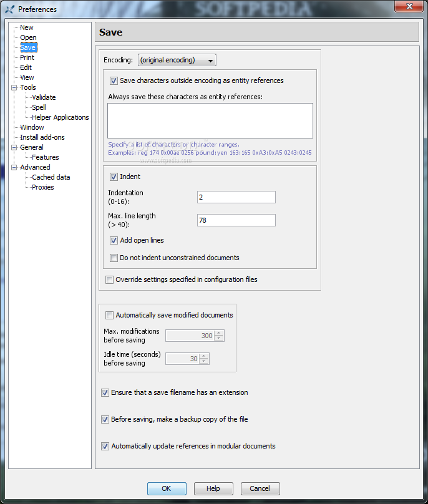
Task: Open the Encoding dropdown
Action: [177, 60]
